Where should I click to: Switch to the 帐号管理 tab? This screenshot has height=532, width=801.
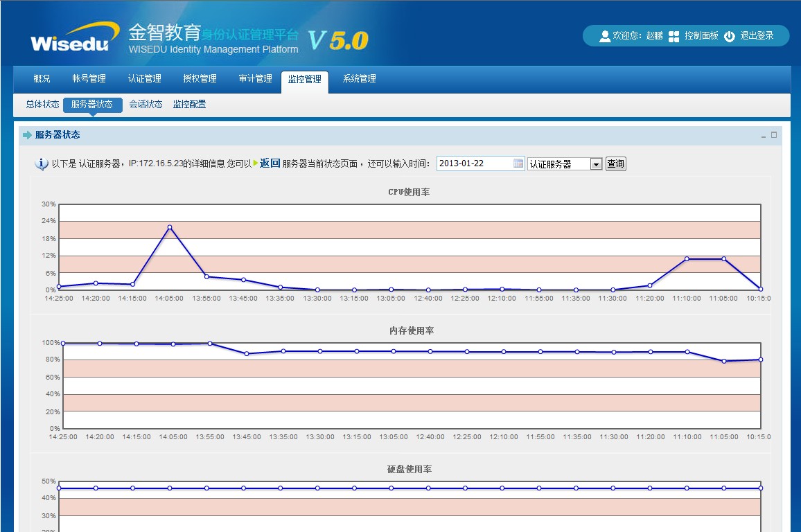coord(89,79)
